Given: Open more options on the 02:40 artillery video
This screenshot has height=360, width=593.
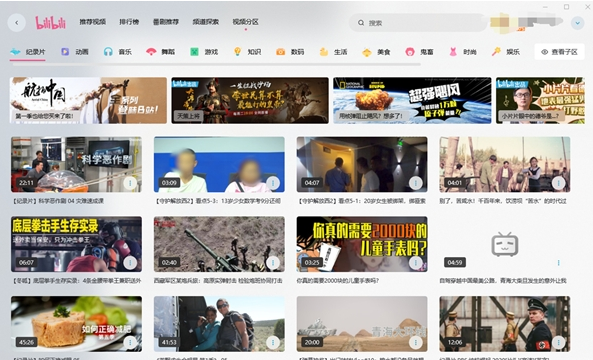Looking at the screenshot, I should (273, 262).
